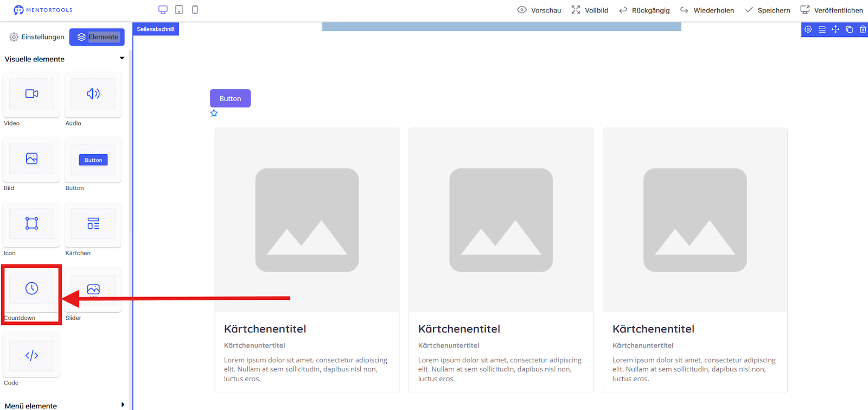Image resolution: width=868 pixels, height=410 pixels.
Task: Click first card's Kärtchenentitel heading
Action: [x=265, y=329]
